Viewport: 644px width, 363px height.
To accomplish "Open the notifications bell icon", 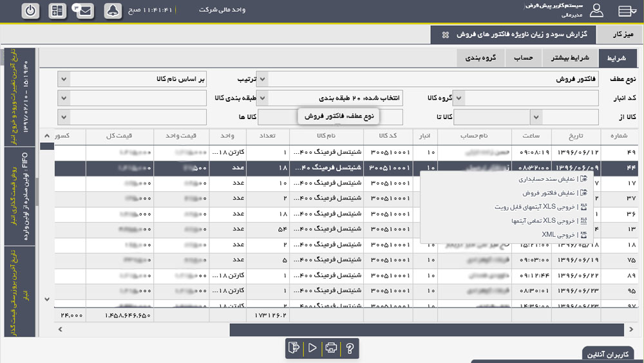I will (x=112, y=11).
